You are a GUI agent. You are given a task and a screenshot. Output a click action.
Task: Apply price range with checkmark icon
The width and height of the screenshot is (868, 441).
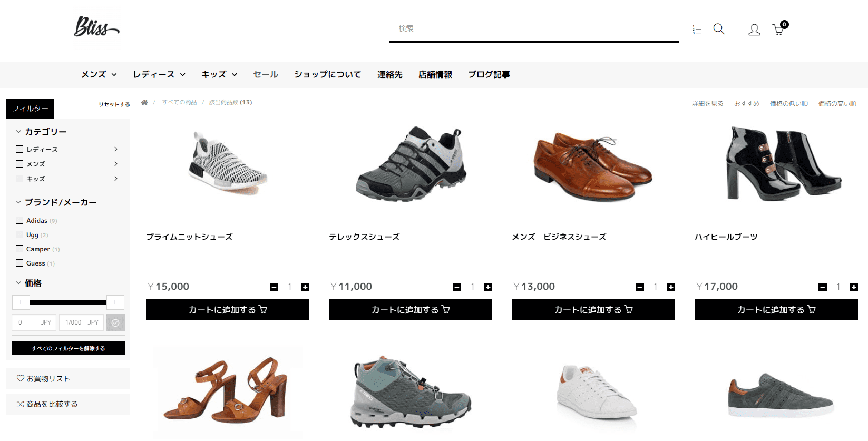(x=115, y=322)
